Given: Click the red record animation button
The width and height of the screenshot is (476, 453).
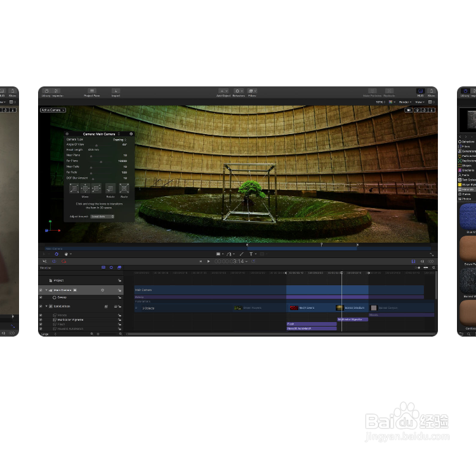Looking at the screenshot, I should [x=63, y=261].
